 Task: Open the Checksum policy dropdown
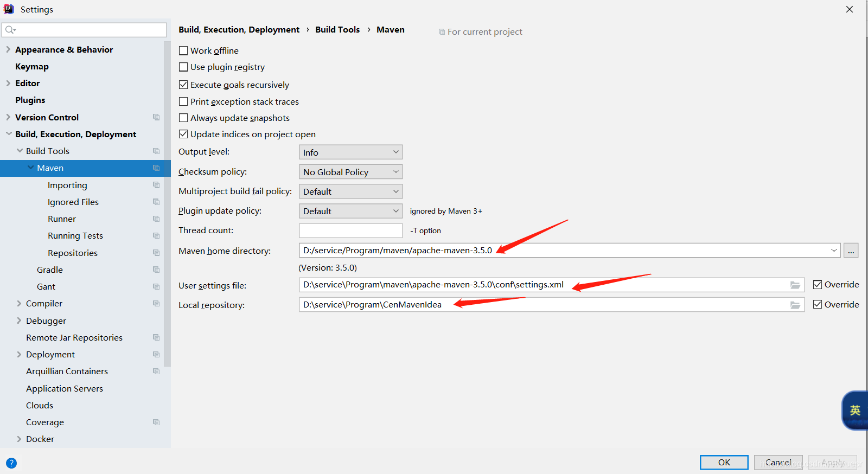[350, 172]
